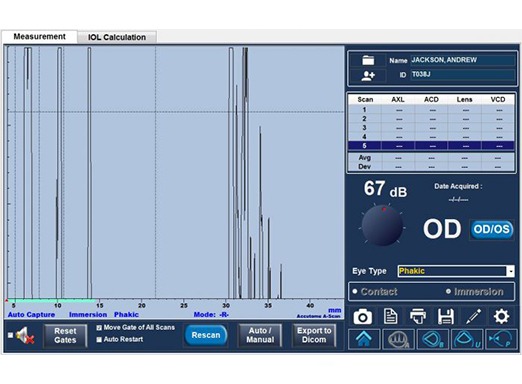
Task: Click the Dev row label
Action: click(364, 166)
